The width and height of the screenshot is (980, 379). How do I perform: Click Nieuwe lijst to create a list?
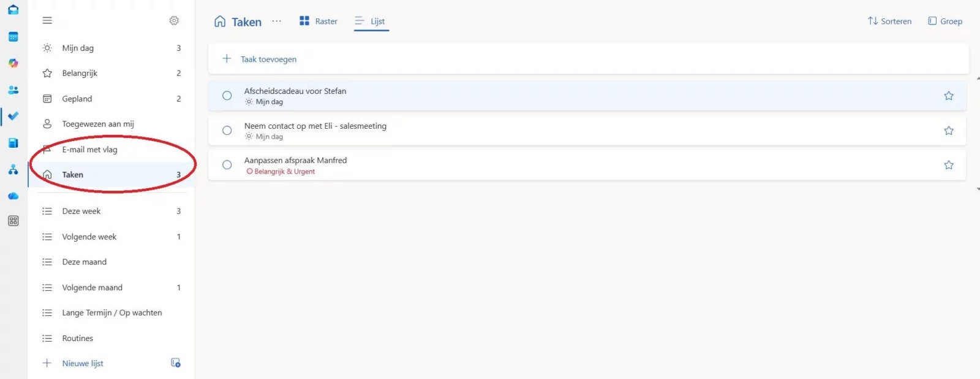(x=83, y=364)
